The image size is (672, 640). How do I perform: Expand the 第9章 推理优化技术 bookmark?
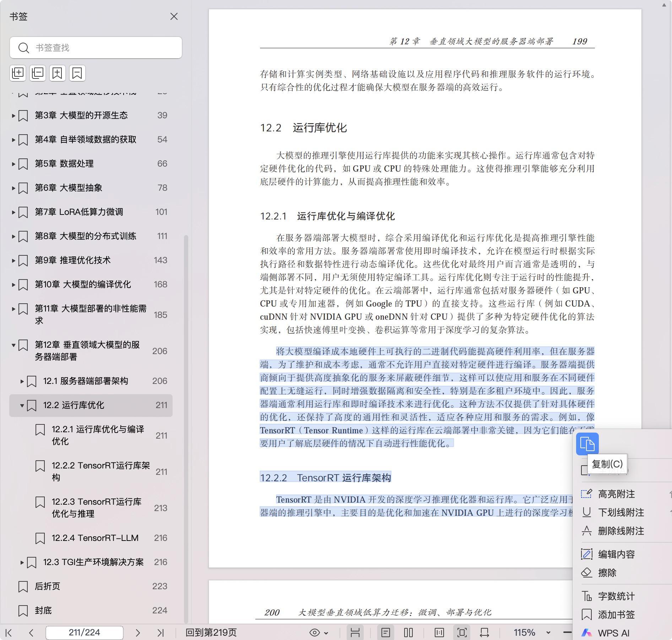[x=13, y=261]
